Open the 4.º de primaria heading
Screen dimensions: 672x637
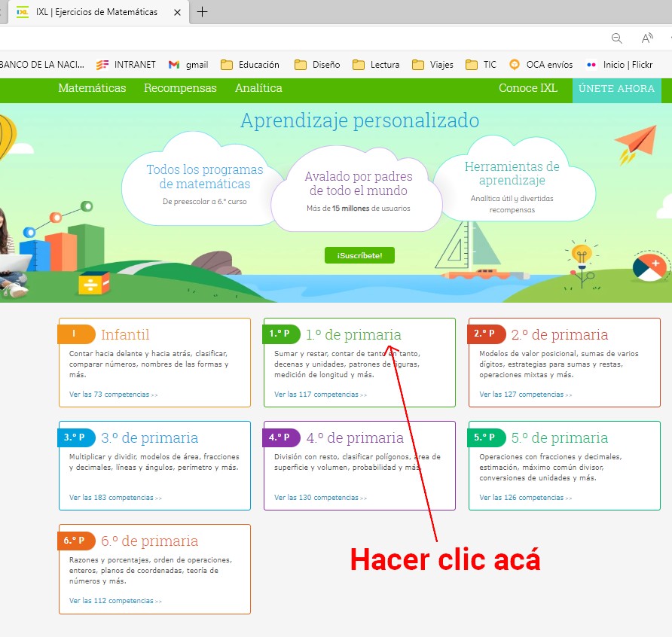coord(355,437)
